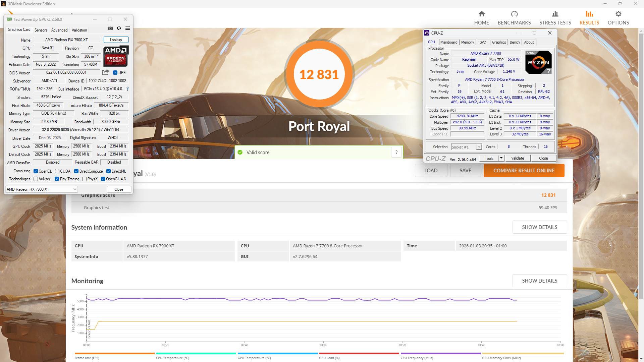Open the 3DMark Home icon
The image size is (644, 362).
click(481, 14)
